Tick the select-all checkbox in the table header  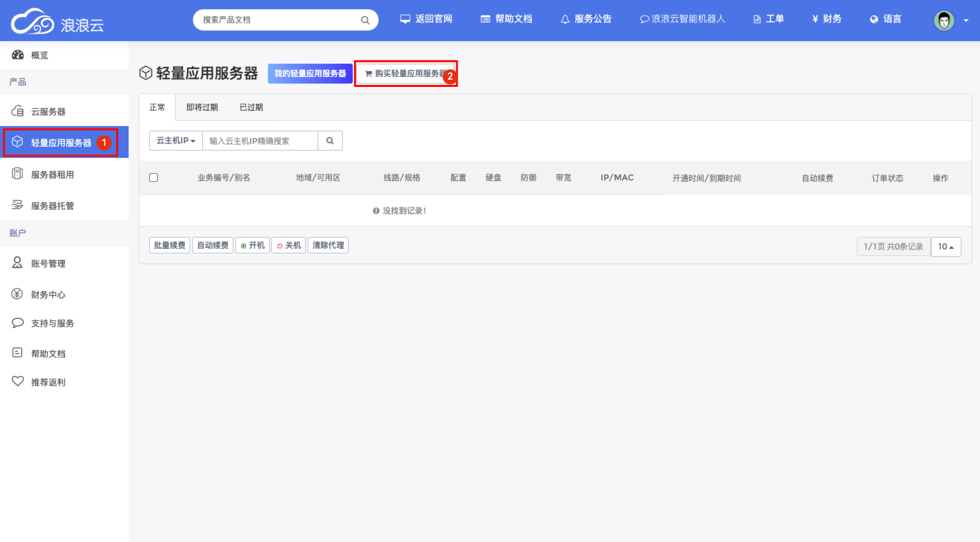[154, 178]
